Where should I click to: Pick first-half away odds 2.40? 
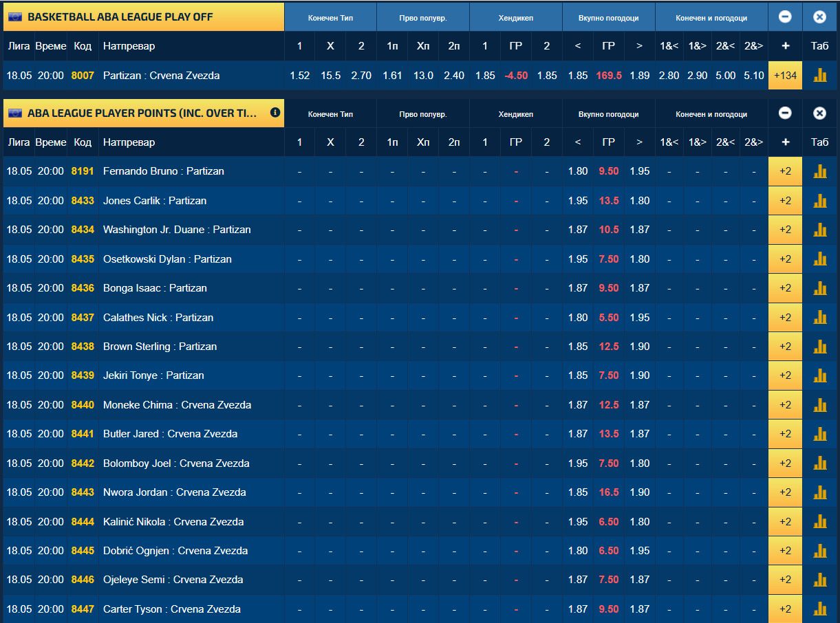coord(454,76)
